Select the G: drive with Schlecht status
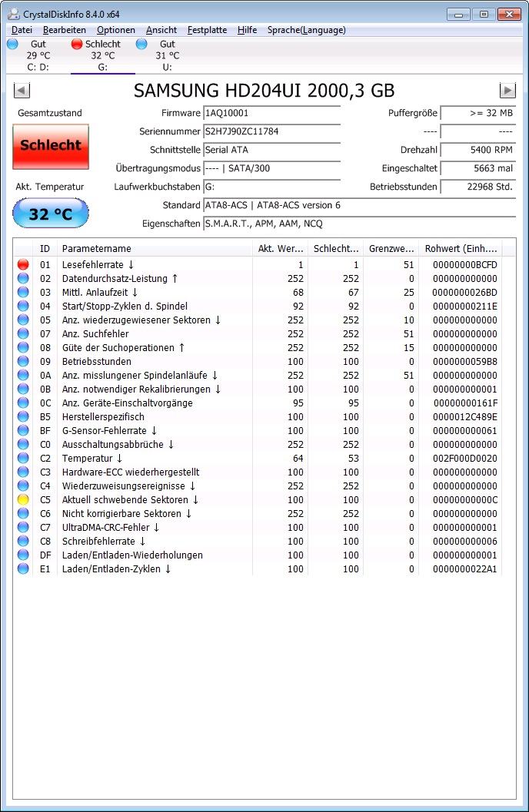The height and width of the screenshot is (812, 529). click(x=102, y=55)
